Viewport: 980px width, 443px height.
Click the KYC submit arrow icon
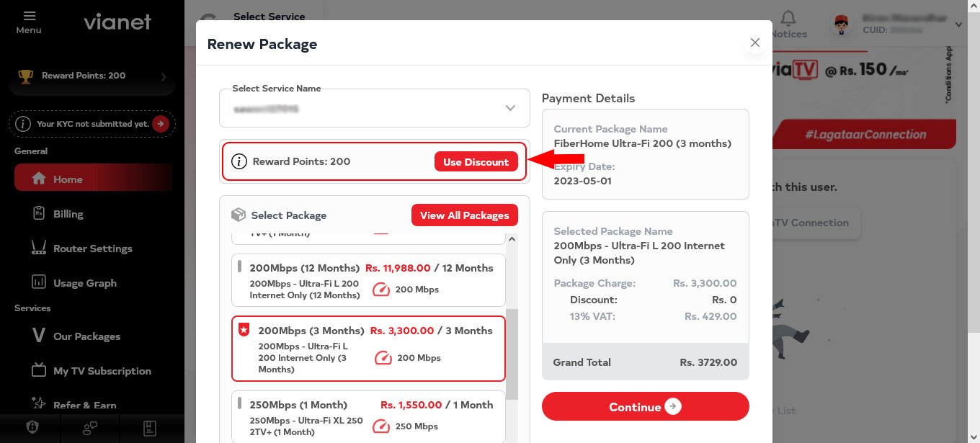160,124
